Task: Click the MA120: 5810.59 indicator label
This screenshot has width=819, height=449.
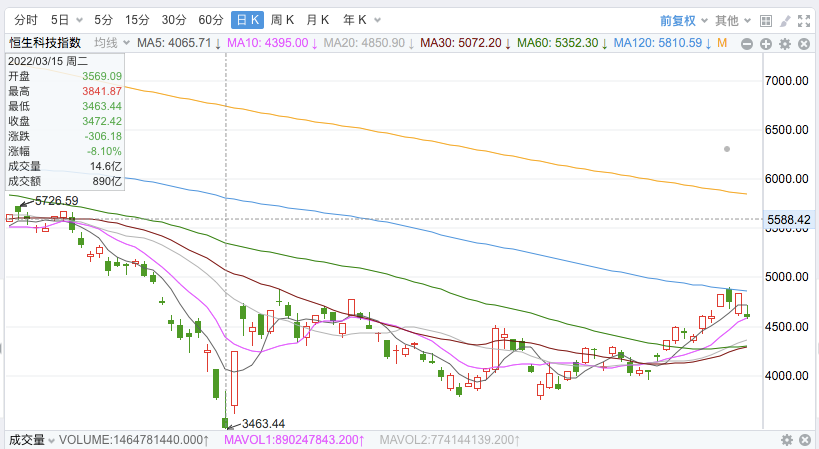Action: tap(662, 43)
